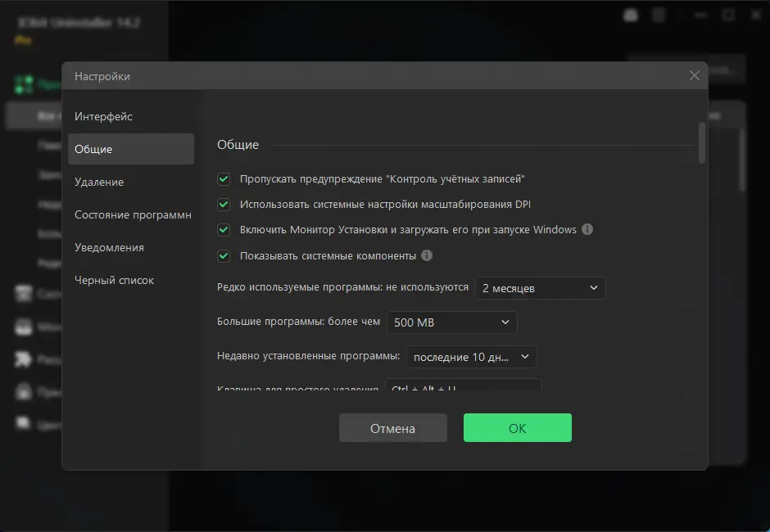Click the gift promotion icon in the title bar
The width and height of the screenshot is (770, 532).
630,15
